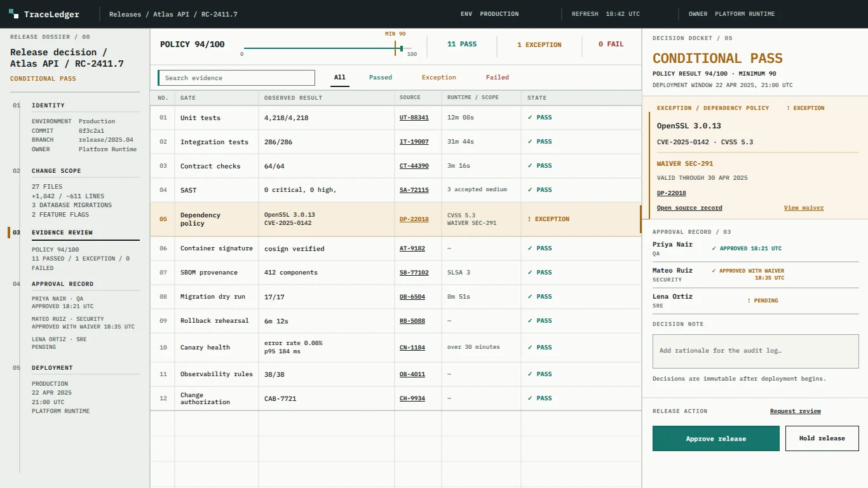This screenshot has width=868, height=488.
Task: Open source link AT-9182
Action: [x=412, y=248]
